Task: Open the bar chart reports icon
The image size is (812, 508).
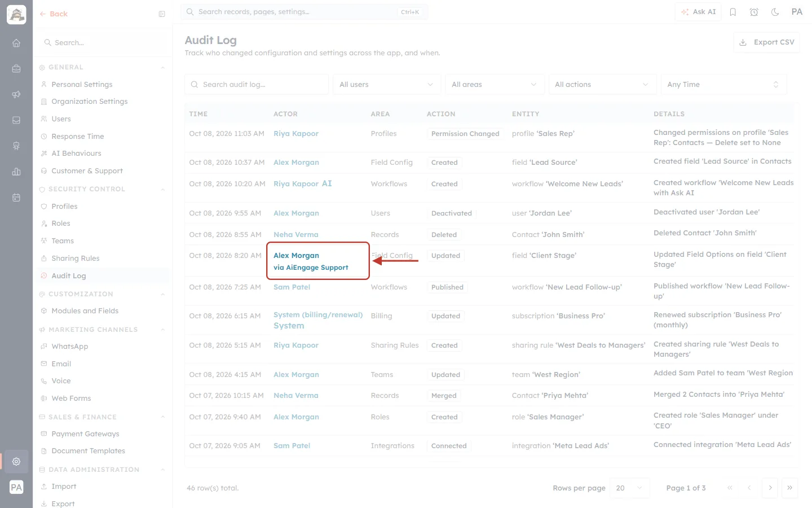Action: [16, 172]
